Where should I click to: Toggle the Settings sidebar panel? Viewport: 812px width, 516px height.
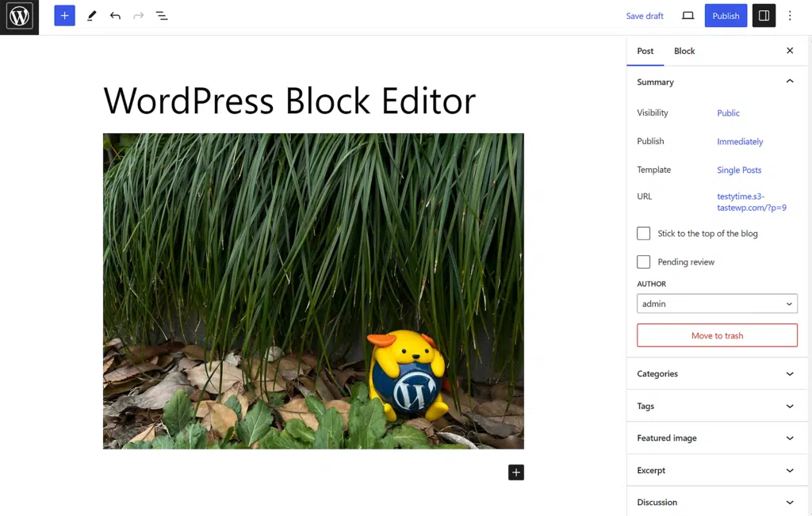(x=763, y=16)
